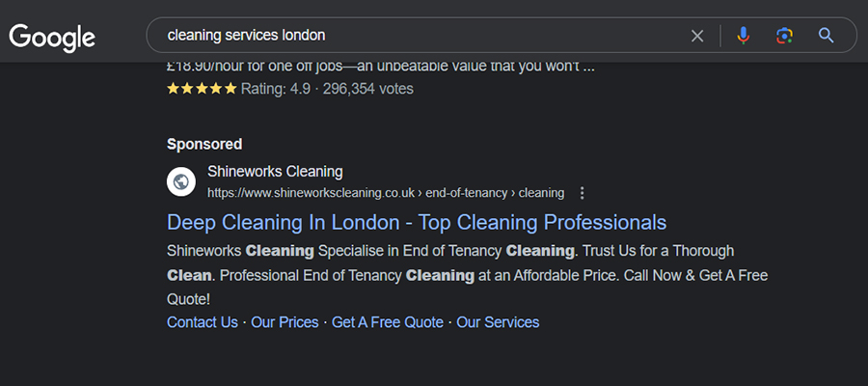868x386 pixels.
Task: Open 'Deep Cleaning In London' headline link
Action: [x=417, y=223]
